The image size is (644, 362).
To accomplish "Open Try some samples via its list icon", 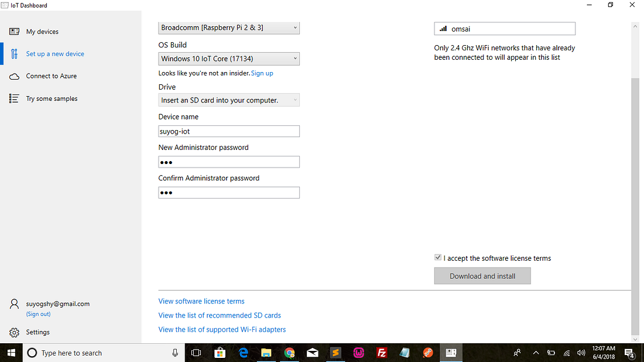I will 14,98.
